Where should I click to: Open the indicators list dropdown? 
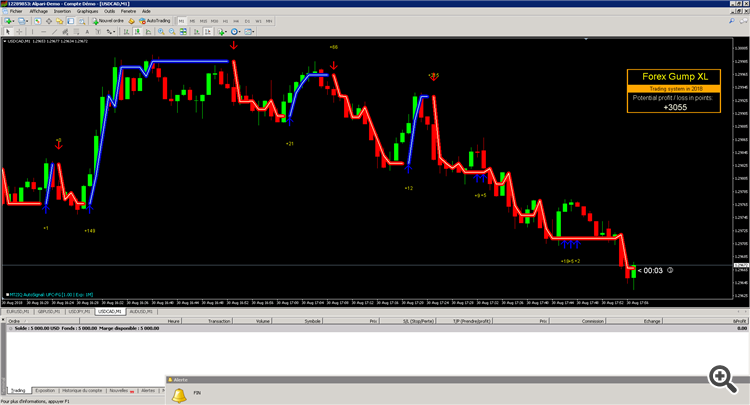(x=222, y=32)
